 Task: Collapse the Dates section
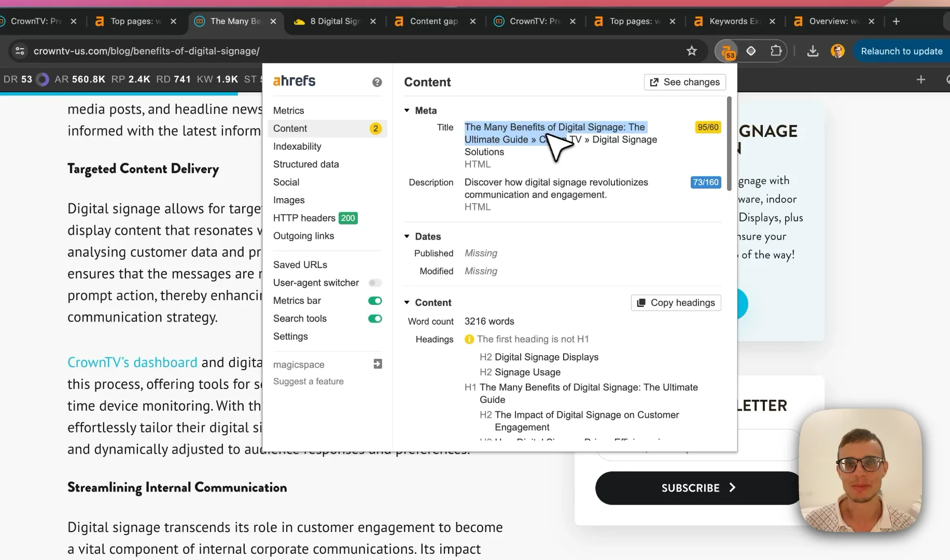407,236
